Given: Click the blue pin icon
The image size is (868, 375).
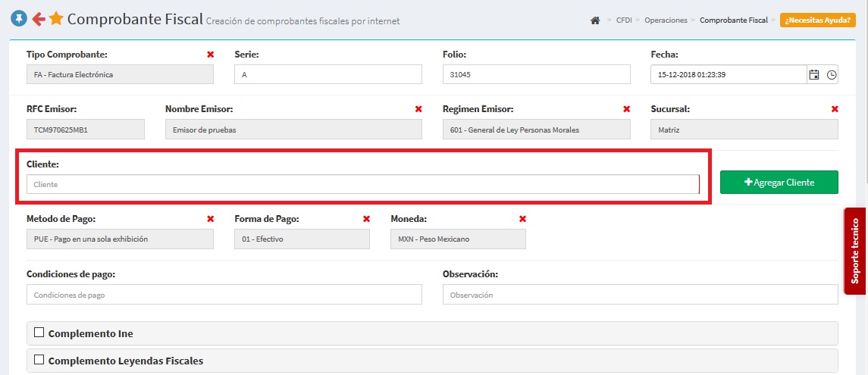Looking at the screenshot, I should 19,19.
